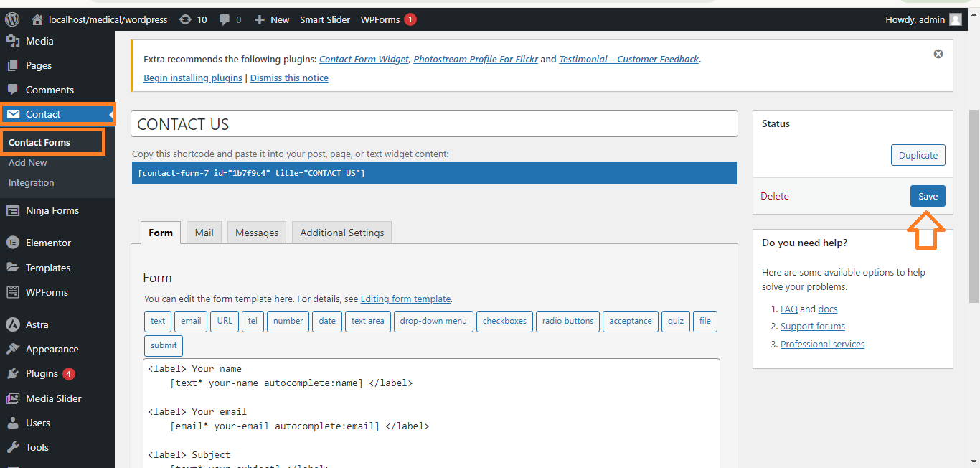The image size is (980, 468).
Task: Dismiss the plugin notice with X icon
Action: [938, 54]
